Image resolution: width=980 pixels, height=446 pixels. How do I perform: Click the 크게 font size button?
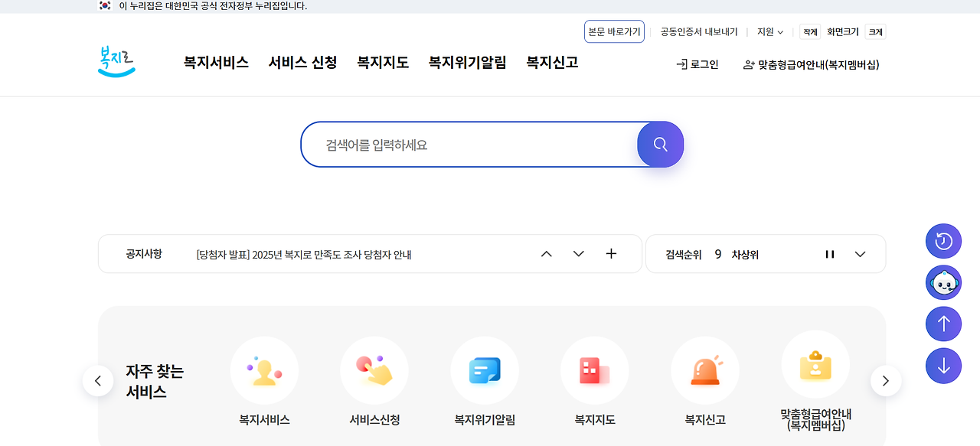pos(875,32)
